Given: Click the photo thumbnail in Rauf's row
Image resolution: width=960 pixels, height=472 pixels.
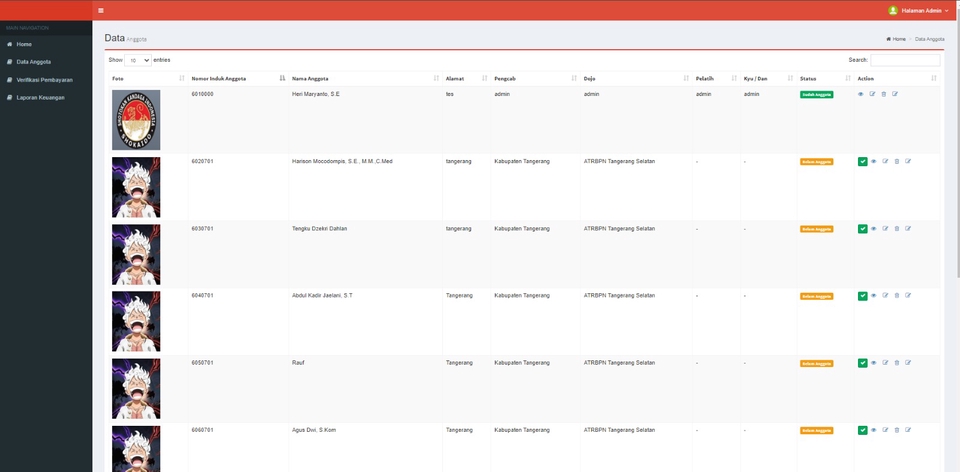Looking at the screenshot, I should click(136, 388).
